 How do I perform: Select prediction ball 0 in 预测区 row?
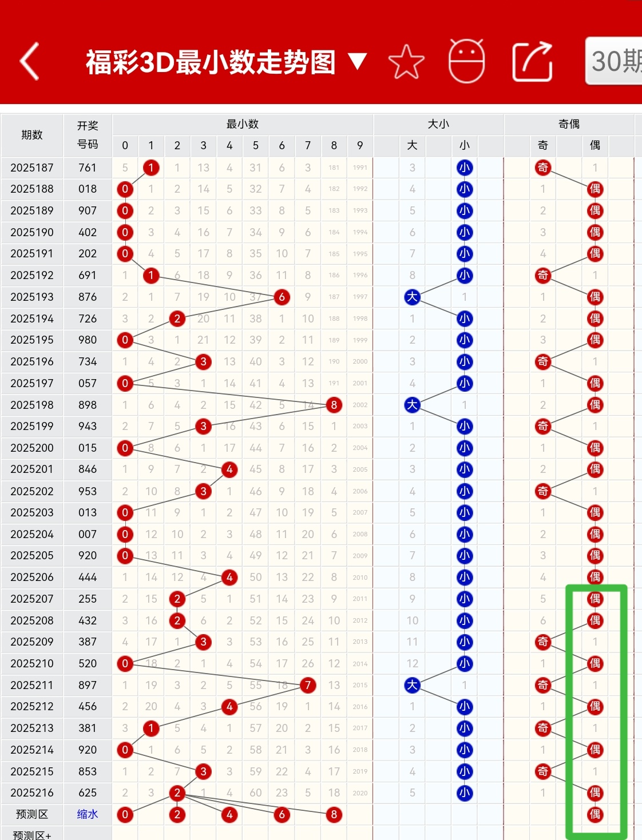tap(125, 814)
